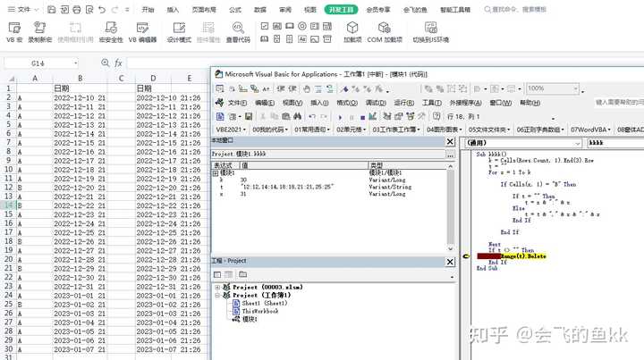Click the Run macro play icon in VBA toolbar

click(340, 117)
